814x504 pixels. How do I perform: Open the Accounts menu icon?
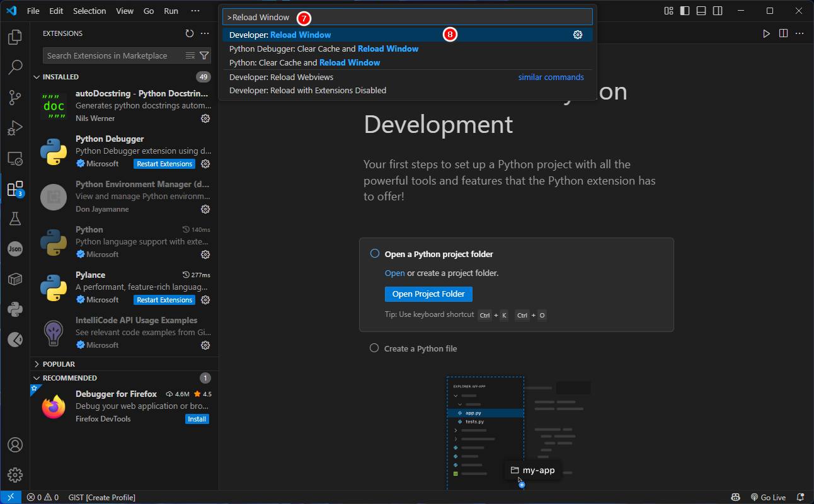click(x=15, y=445)
